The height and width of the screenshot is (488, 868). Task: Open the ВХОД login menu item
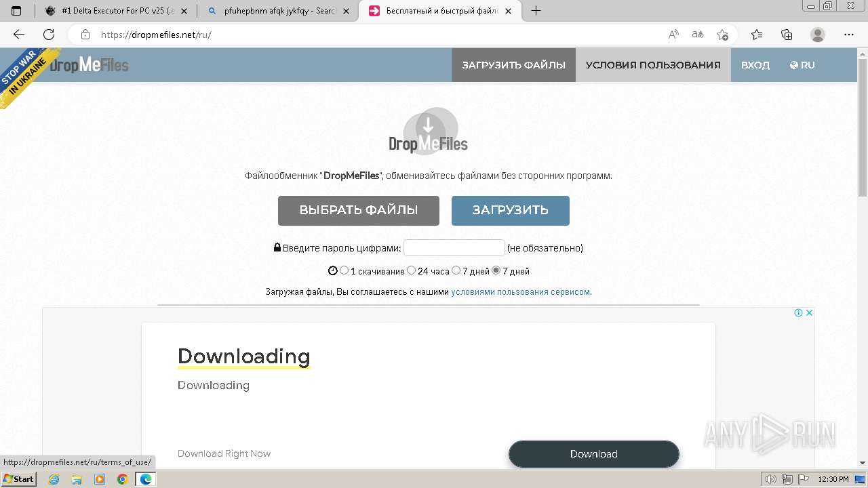pos(755,65)
